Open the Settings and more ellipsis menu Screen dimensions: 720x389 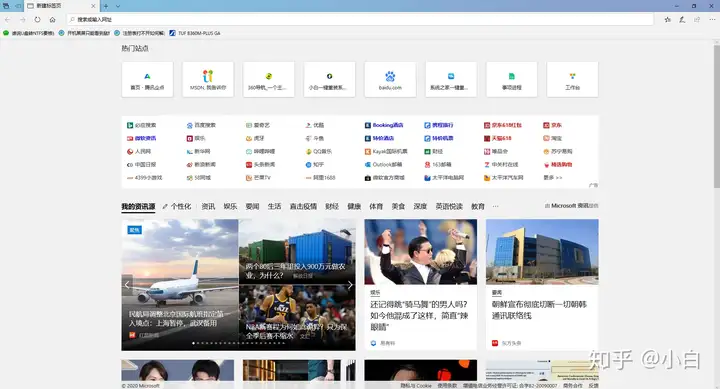[712, 19]
